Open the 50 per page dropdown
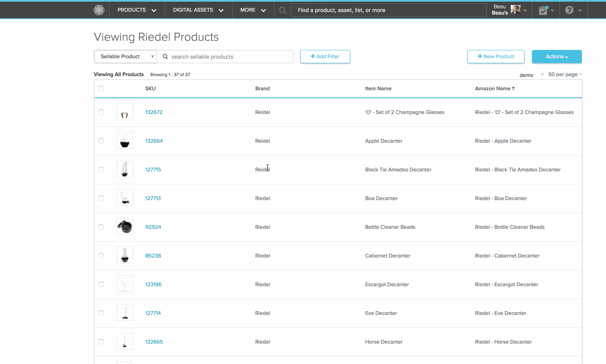Screen dimensions: 606x364 point(565,74)
